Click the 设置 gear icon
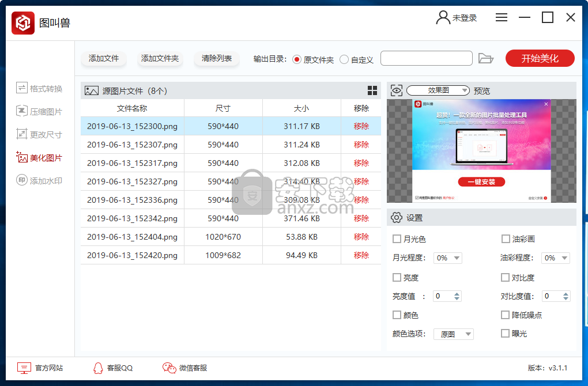Screen dimensions: 588x386 [396, 217]
